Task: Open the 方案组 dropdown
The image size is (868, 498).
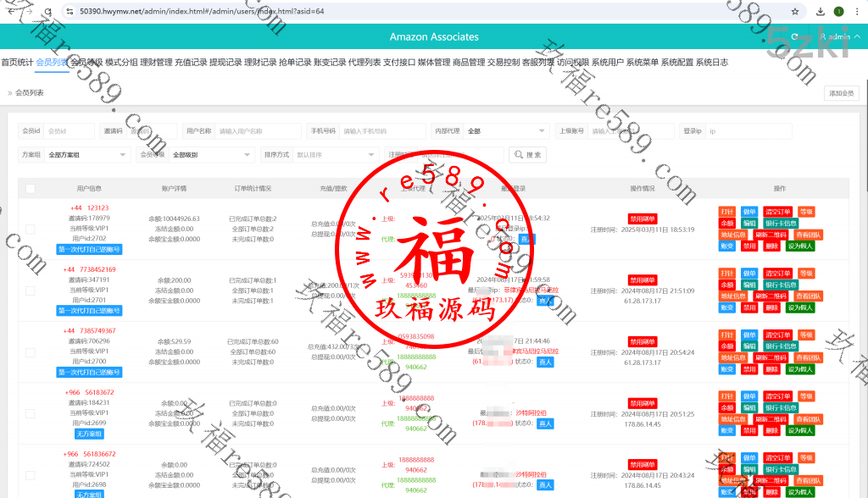Action: click(x=85, y=155)
